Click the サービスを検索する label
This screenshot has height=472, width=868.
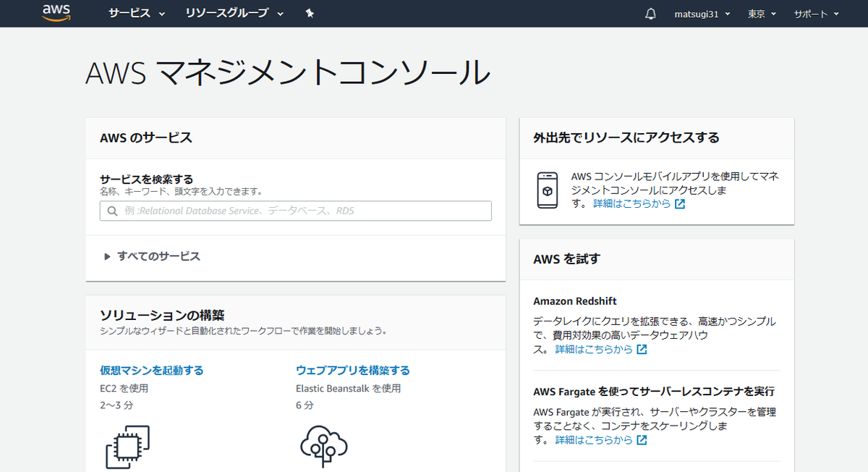146,179
